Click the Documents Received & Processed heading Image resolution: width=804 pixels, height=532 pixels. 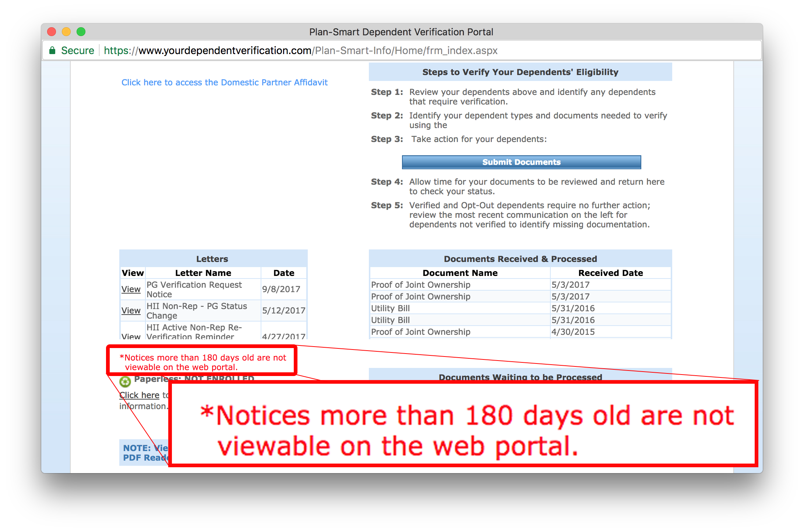tap(520, 259)
